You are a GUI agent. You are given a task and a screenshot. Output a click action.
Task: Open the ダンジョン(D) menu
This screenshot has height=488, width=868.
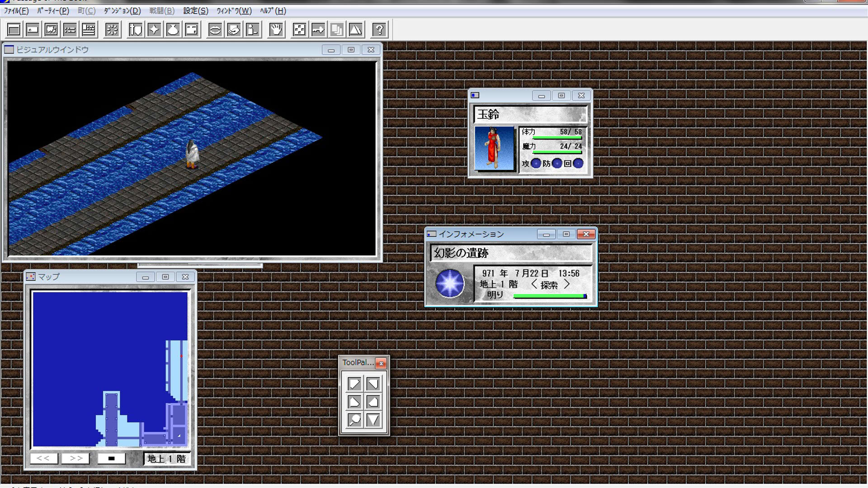122,11
